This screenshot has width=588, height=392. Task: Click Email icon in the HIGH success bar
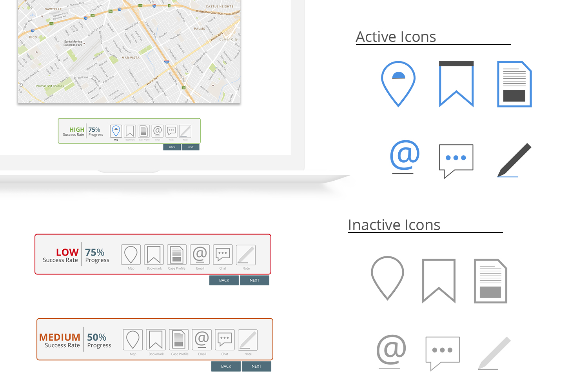tap(158, 131)
